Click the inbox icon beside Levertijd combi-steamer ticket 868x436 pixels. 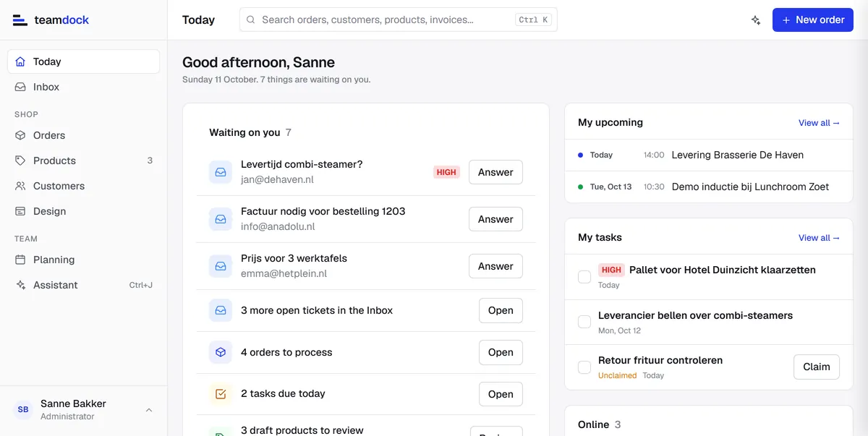(x=221, y=172)
